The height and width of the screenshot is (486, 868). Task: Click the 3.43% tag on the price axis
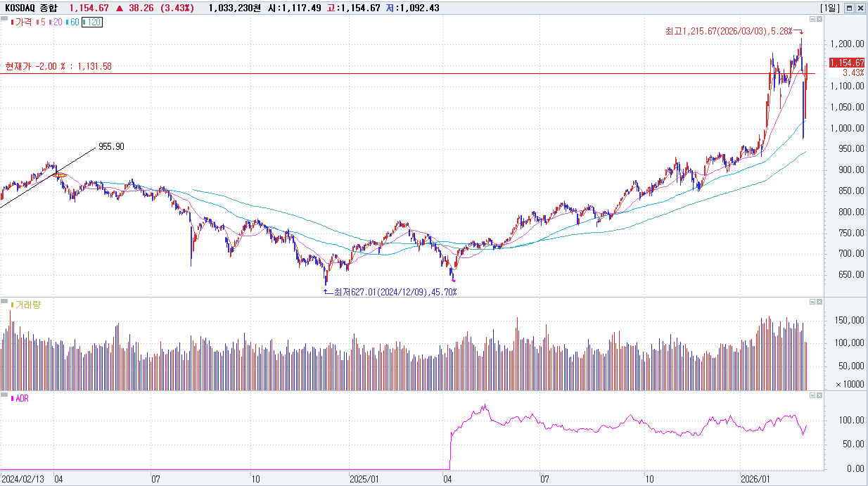click(853, 72)
